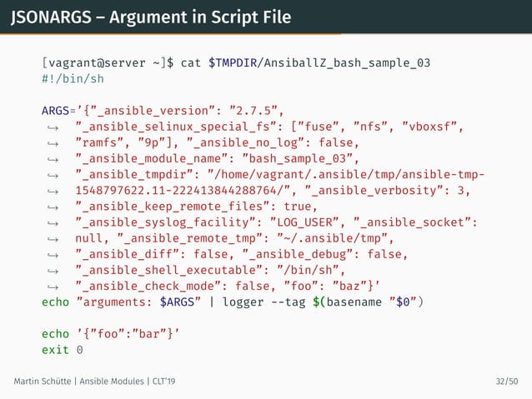Click the echo '{"foo":"bar"}' line
532x399 pixels.
tap(111, 334)
